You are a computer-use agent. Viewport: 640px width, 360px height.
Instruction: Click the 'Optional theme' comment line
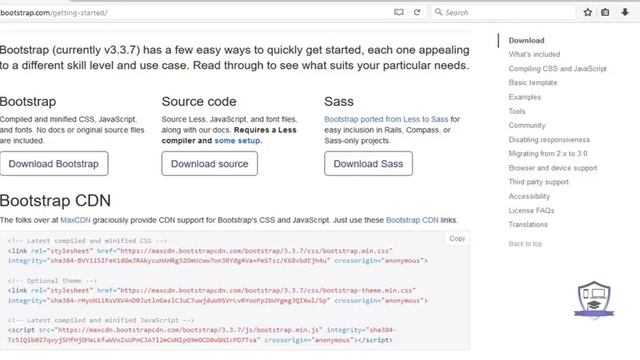pos(52,281)
